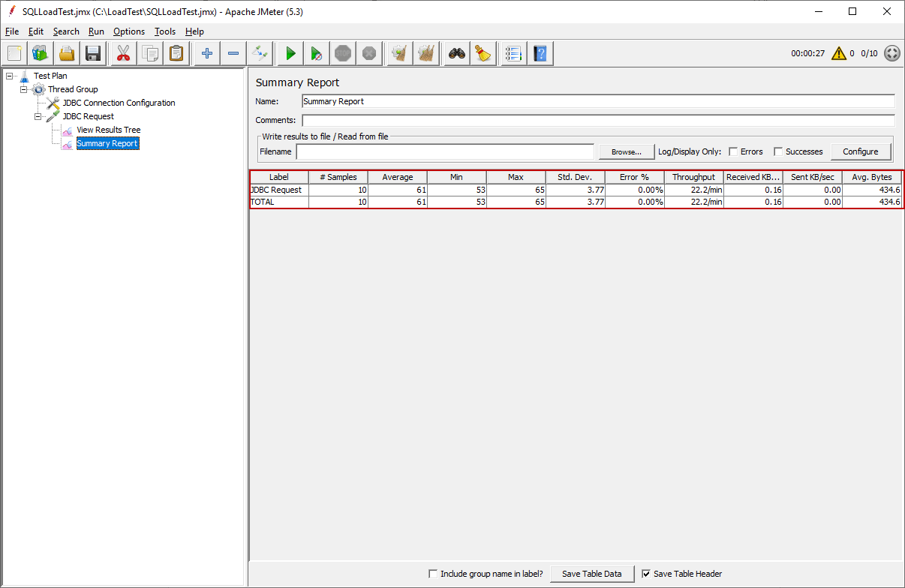Enable the Errors log display checkbox
The height and width of the screenshot is (588, 905).
[x=733, y=151]
